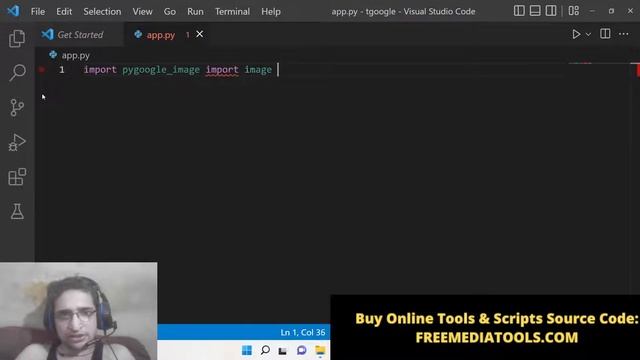Image resolution: width=640 pixels, height=360 pixels.
Task: Open the File menu
Action: [x=38, y=11]
